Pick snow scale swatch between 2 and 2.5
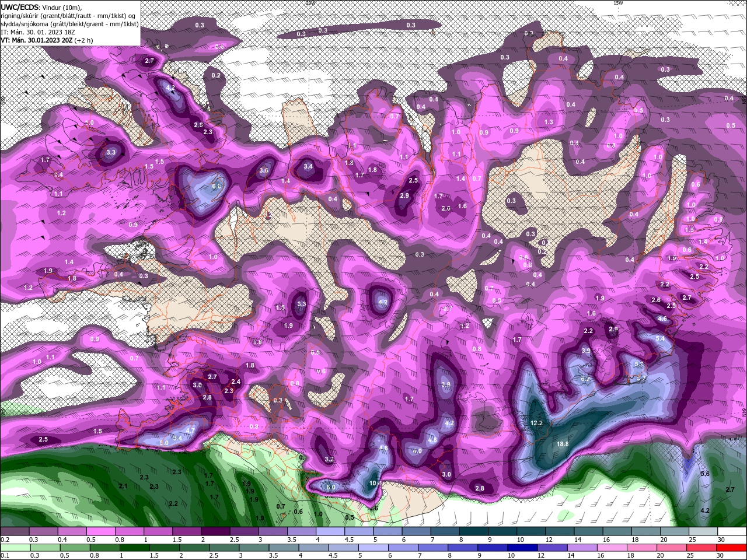The height and width of the screenshot is (560, 747). 215,531
